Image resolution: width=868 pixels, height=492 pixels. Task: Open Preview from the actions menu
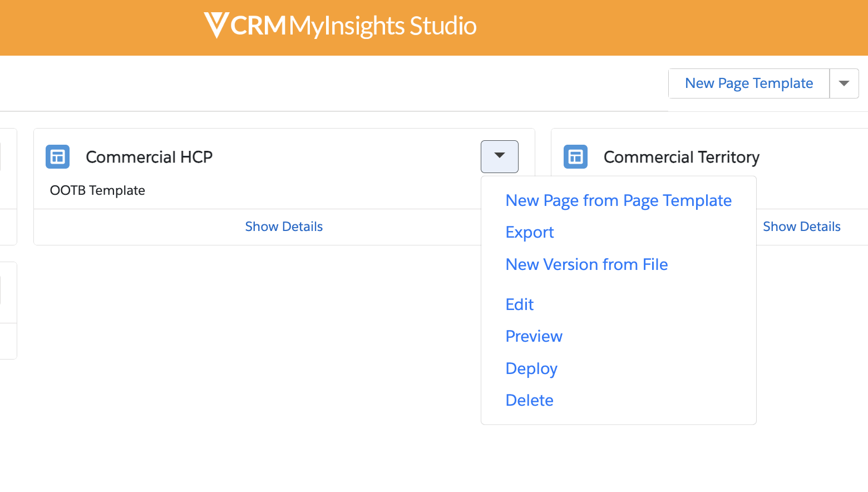534,336
